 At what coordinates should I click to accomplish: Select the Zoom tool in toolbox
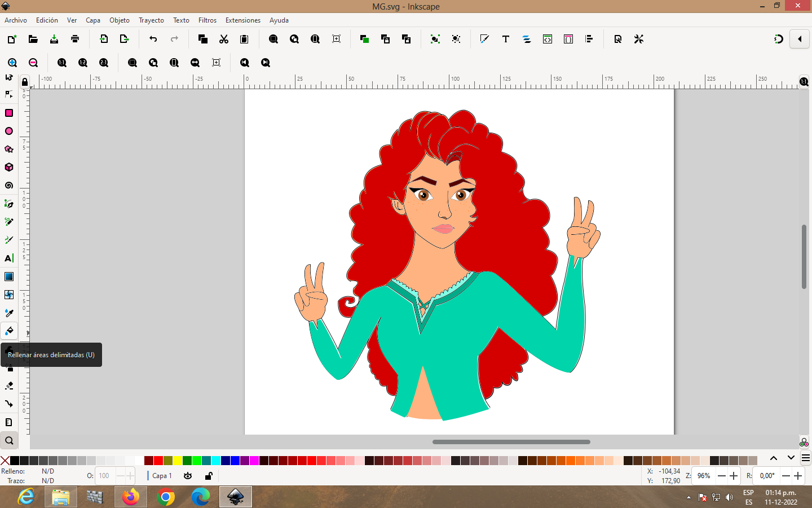click(x=9, y=440)
